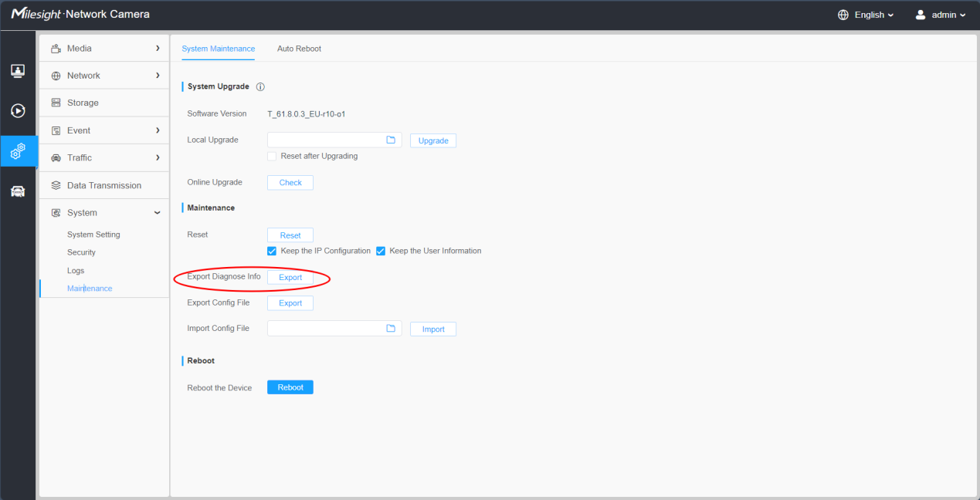Viewport: 980px width, 500px height.
Task: Open the live view monitor icon in sidebar
Action: coord(18,71)
